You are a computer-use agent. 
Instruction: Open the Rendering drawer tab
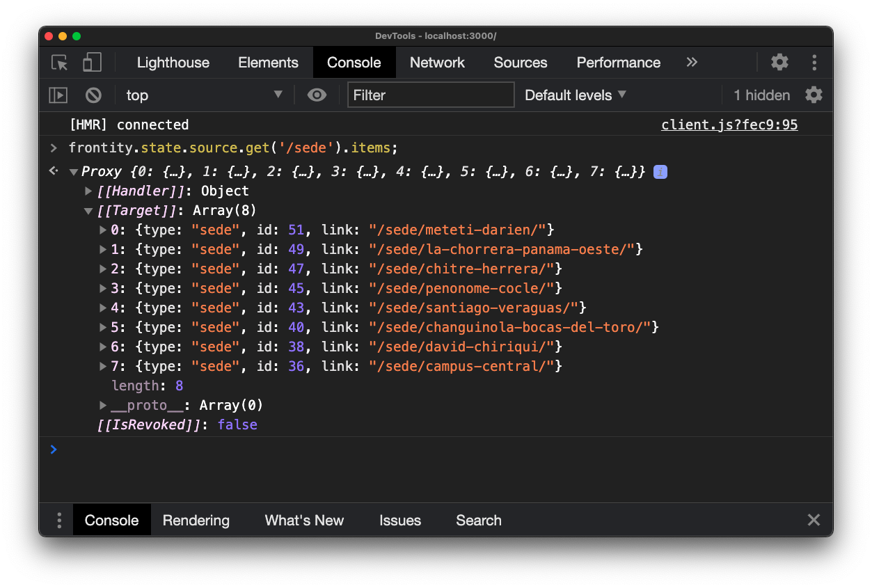(x=196, y=521)
